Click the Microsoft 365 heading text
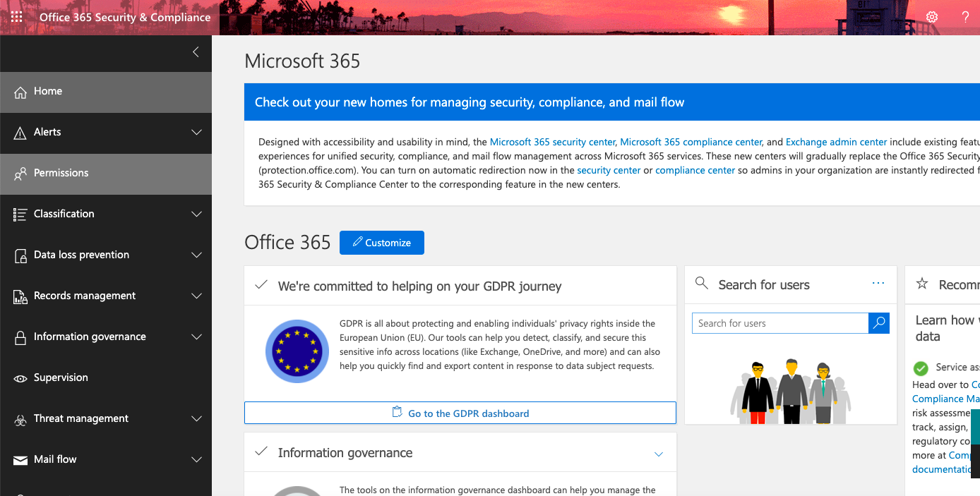980x496 pixels. [302, 61]
